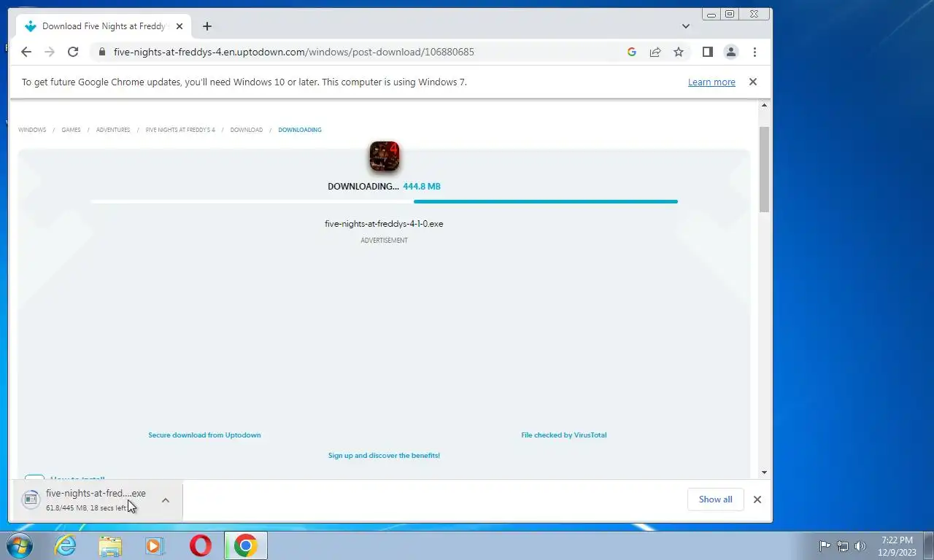Image resolution: width=934 pixels, height=560 pixels.
Task: Launch Internet Explorer from taskbar
Action: pyautogui.click(x=66, y=545)
